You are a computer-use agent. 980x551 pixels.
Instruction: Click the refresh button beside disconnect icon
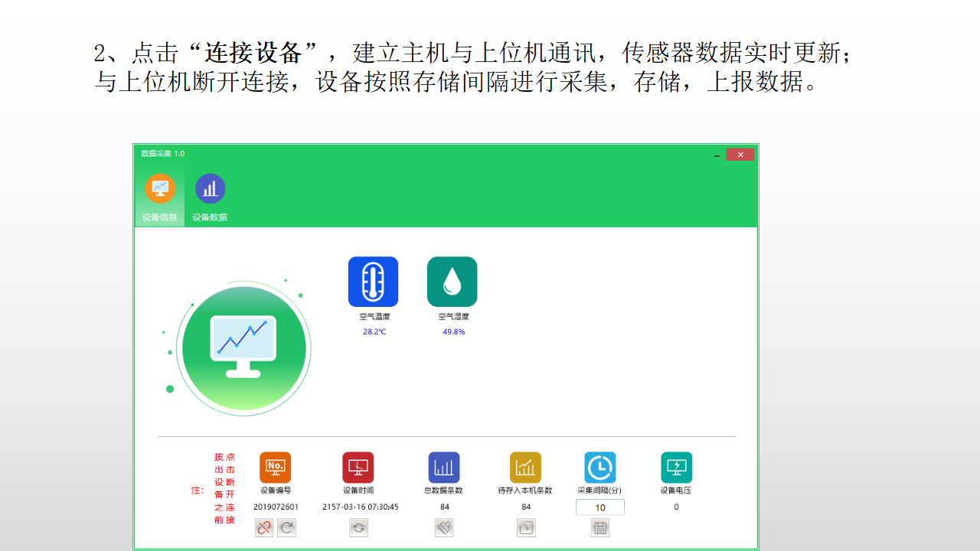tap(286, 527)
